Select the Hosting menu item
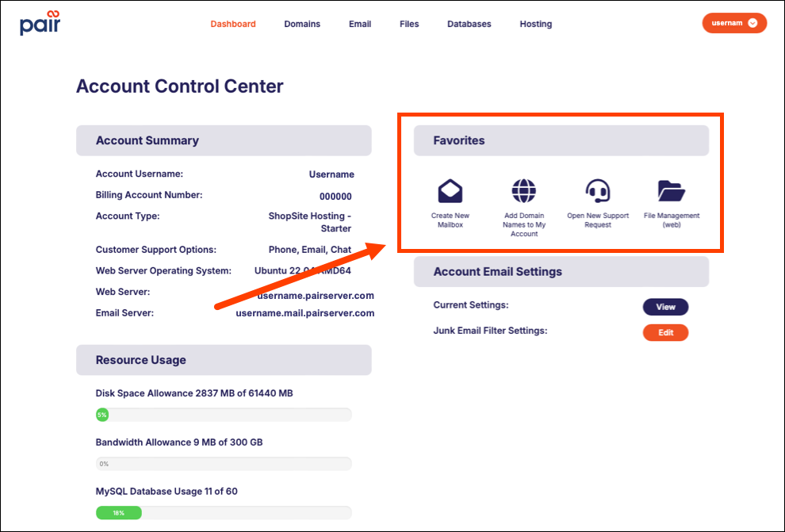The width and height of the screenshot is (785, 532). (536, 24)
